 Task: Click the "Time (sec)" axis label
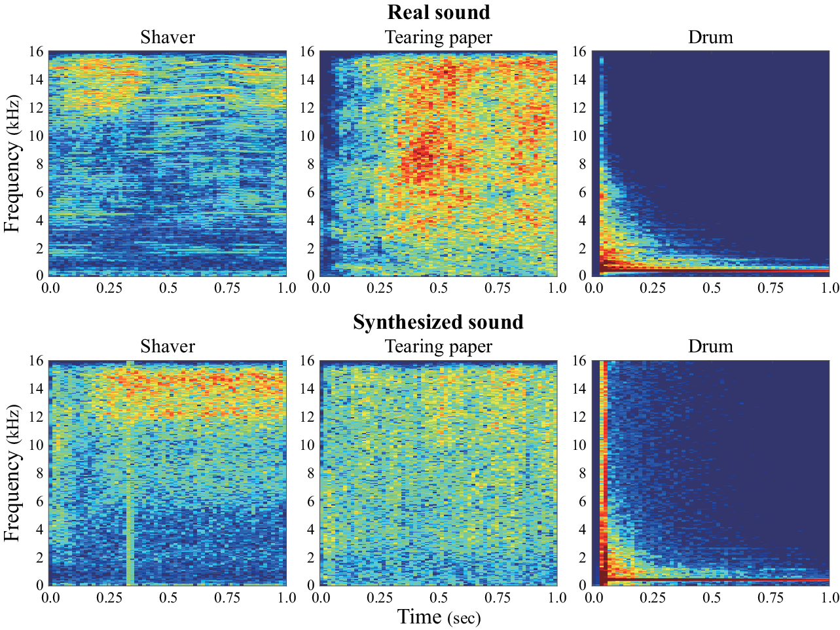coord(439,617)
